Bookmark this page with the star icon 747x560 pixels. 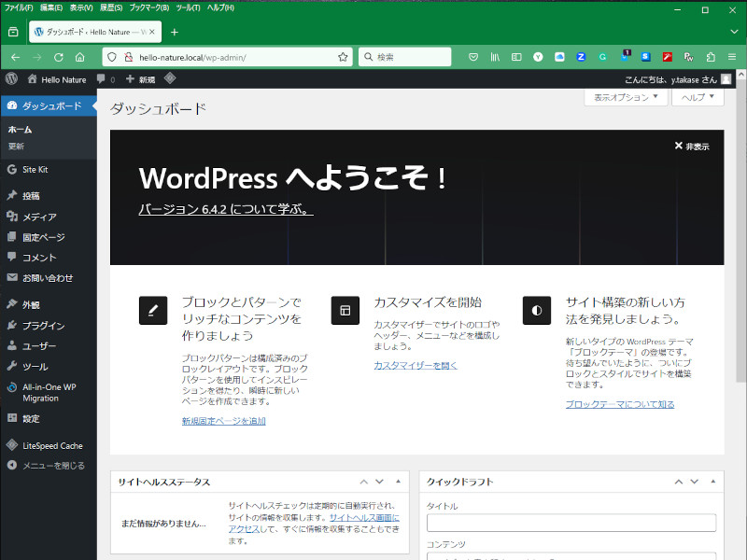point(343,57)
